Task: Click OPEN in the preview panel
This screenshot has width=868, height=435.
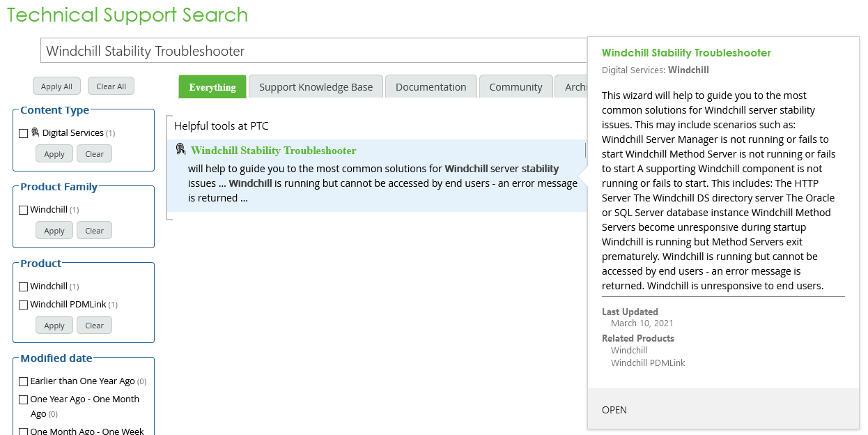Action: point(614,410)
